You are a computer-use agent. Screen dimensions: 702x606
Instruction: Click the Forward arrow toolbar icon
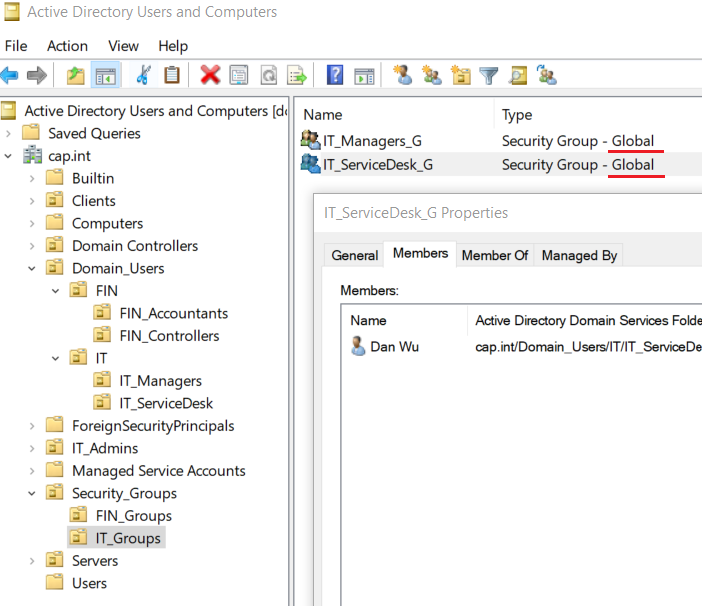click(37, 75)
